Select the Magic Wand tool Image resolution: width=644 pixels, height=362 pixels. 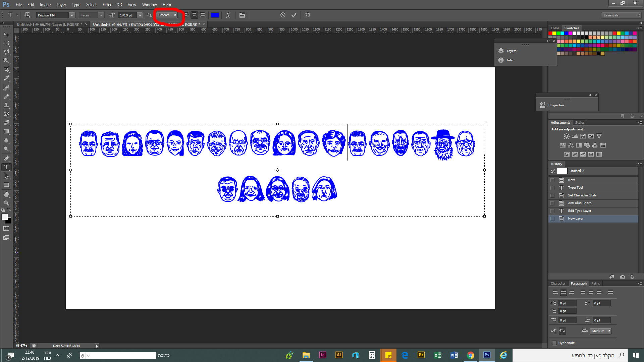6,61
